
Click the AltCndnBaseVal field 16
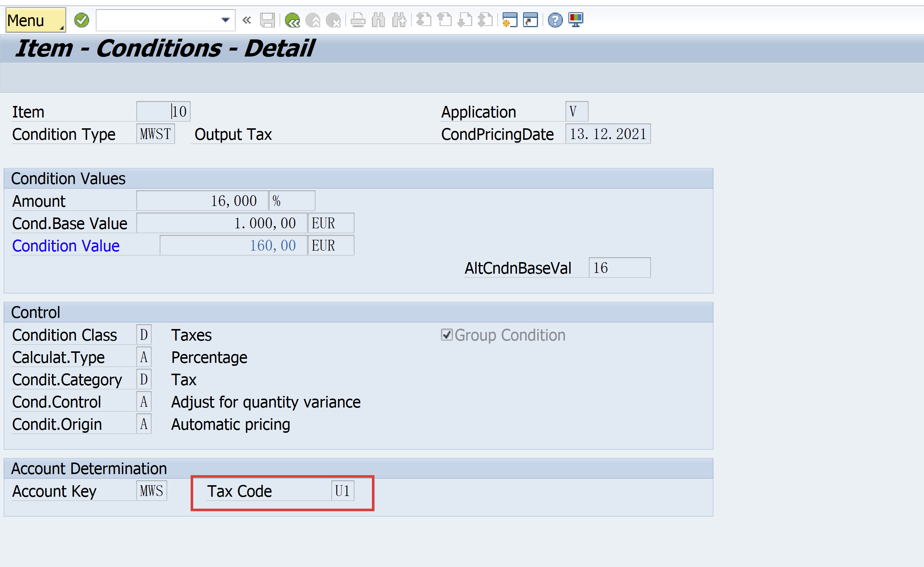pyautogui.click(x=619, y=268)
